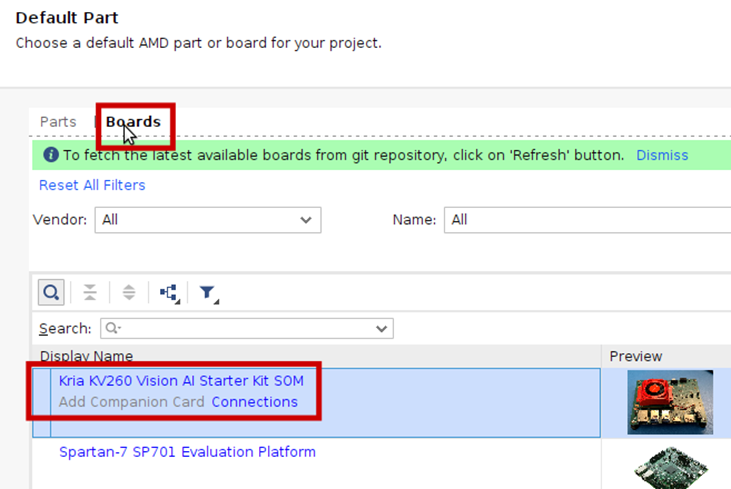Click the magnifier icon inside Search field
The height and width of the screenshot is (489, 731).
113,328
